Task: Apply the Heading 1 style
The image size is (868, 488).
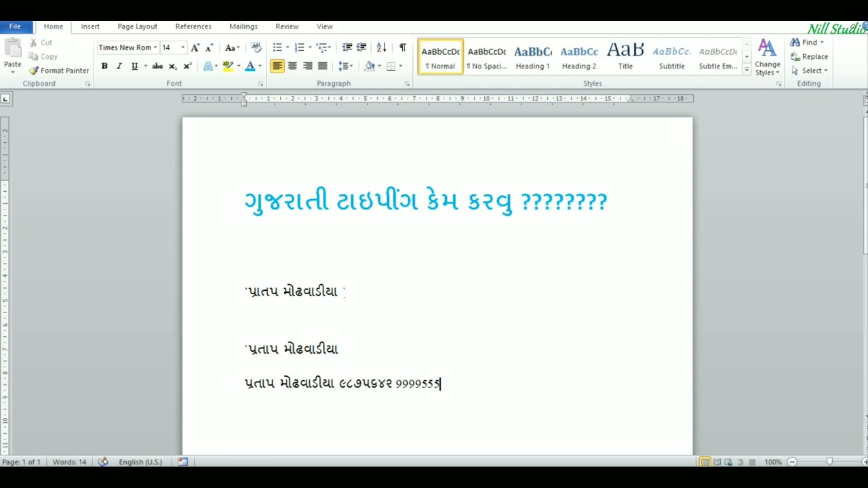Action: click(x=533, y=57)
